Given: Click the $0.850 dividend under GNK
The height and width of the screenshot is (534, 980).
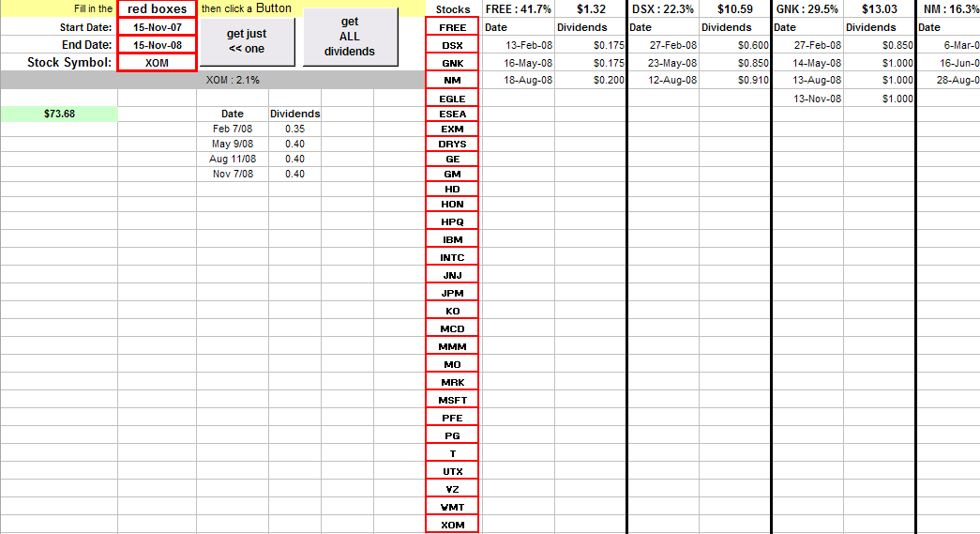Looking at the screenshot, I should point(880,45).
